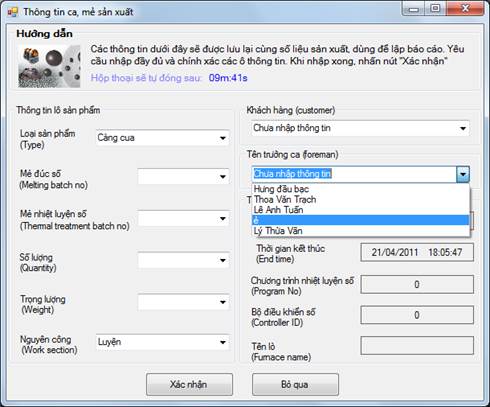Screen dimensions: 490x407
Task: Click the foreman combo box text field
Action: (x=354, y=174)
